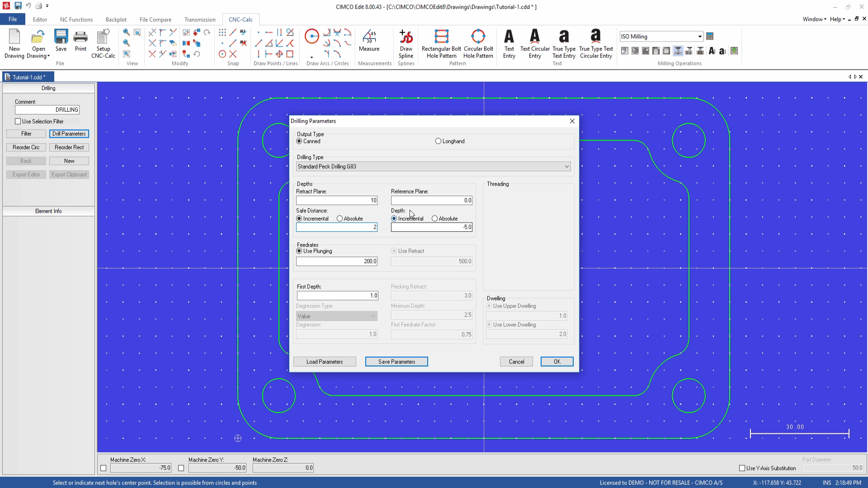Open the NC Functions tab
Viewport: 868px width, 488px height.
76,20
